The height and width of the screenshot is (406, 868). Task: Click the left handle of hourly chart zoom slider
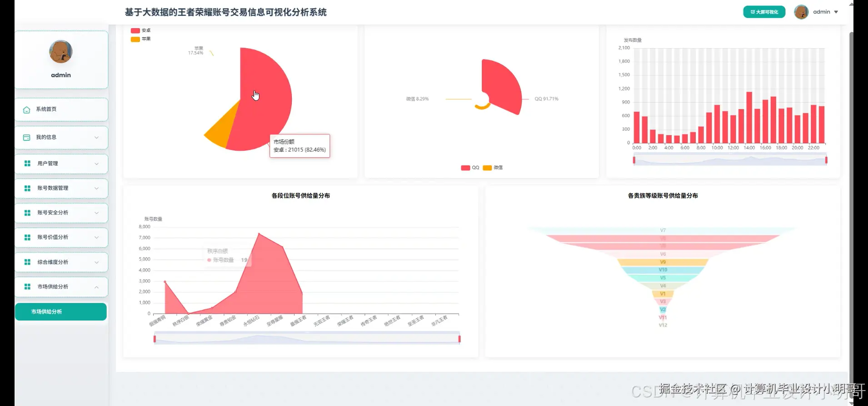click(x=634, y=160)
